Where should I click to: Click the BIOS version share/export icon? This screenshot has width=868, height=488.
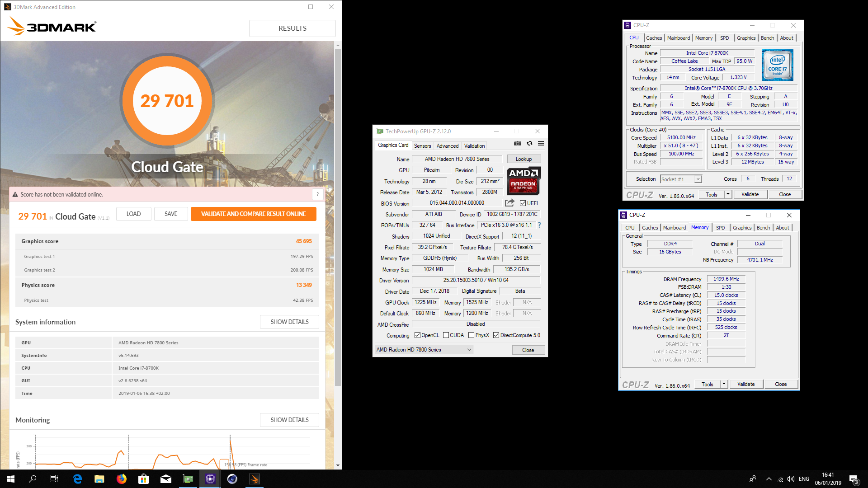509,203
